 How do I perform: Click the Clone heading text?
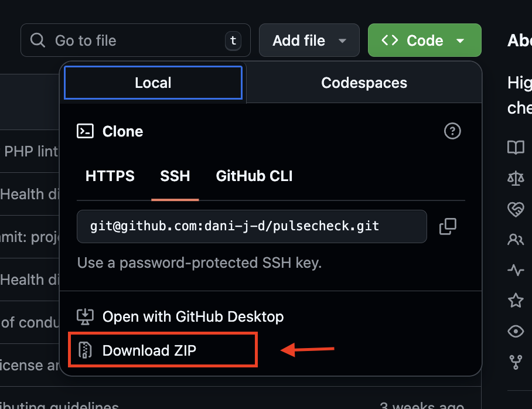tap(123, 131)
